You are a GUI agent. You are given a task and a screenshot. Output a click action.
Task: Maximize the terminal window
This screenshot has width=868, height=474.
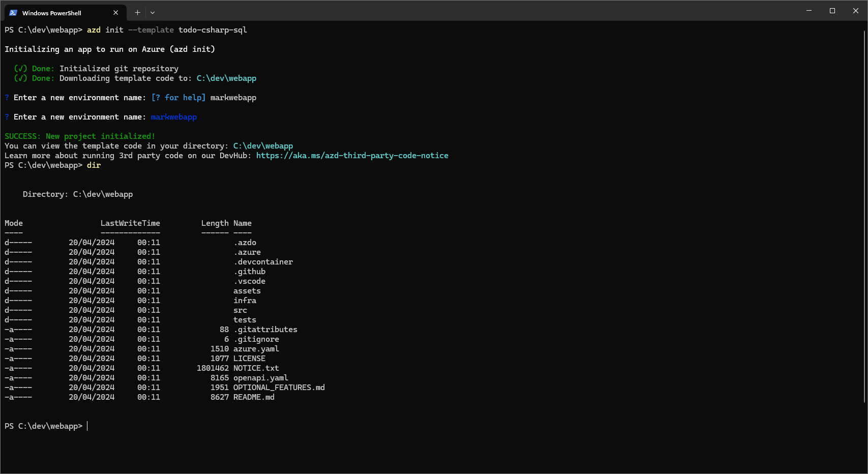point(832,11)
